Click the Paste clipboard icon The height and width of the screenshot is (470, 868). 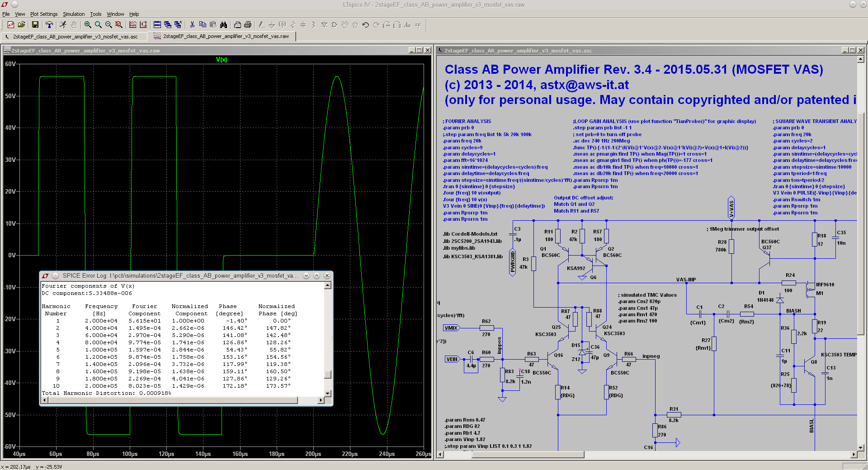(213, 25)
